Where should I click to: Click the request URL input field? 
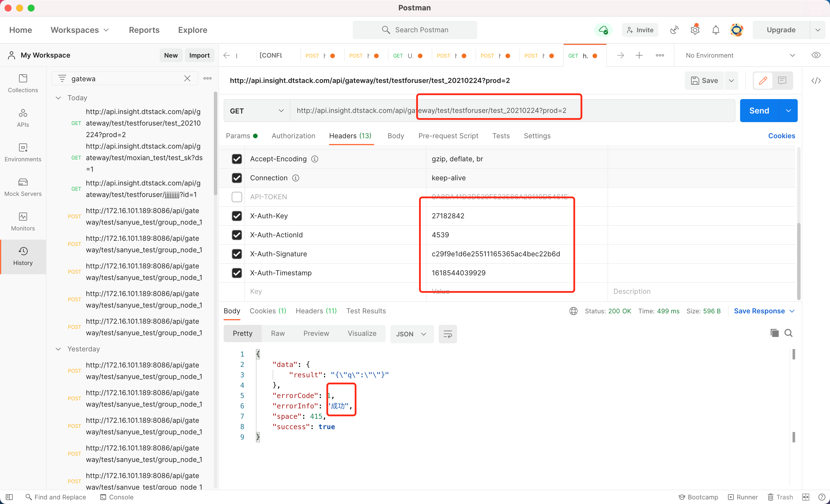(x=512, y=111)
